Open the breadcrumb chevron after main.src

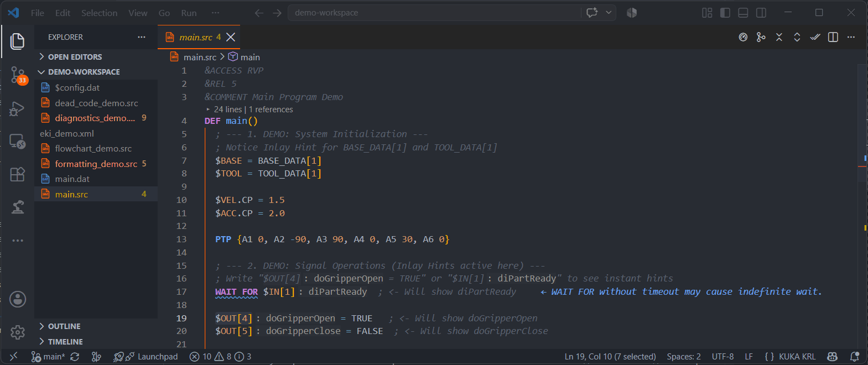222,57
